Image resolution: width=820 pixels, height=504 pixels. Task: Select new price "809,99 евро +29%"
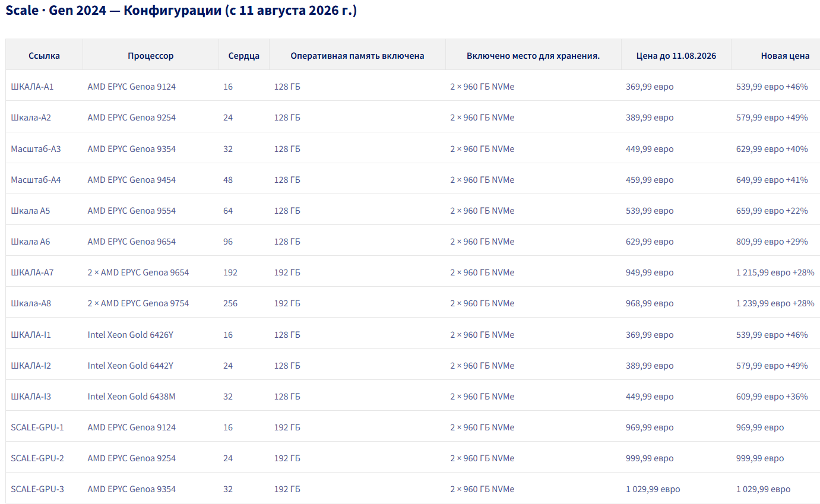[x=772, y=242]
